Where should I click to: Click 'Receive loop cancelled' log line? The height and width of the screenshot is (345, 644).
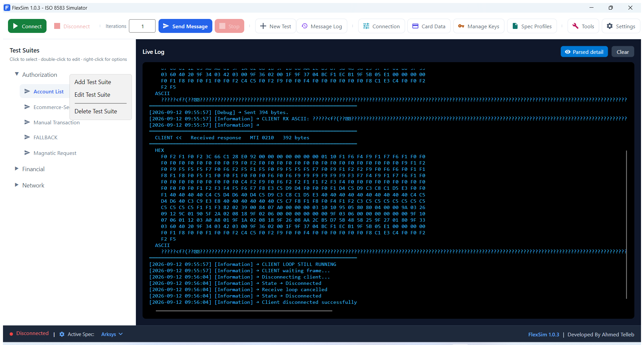294,289
